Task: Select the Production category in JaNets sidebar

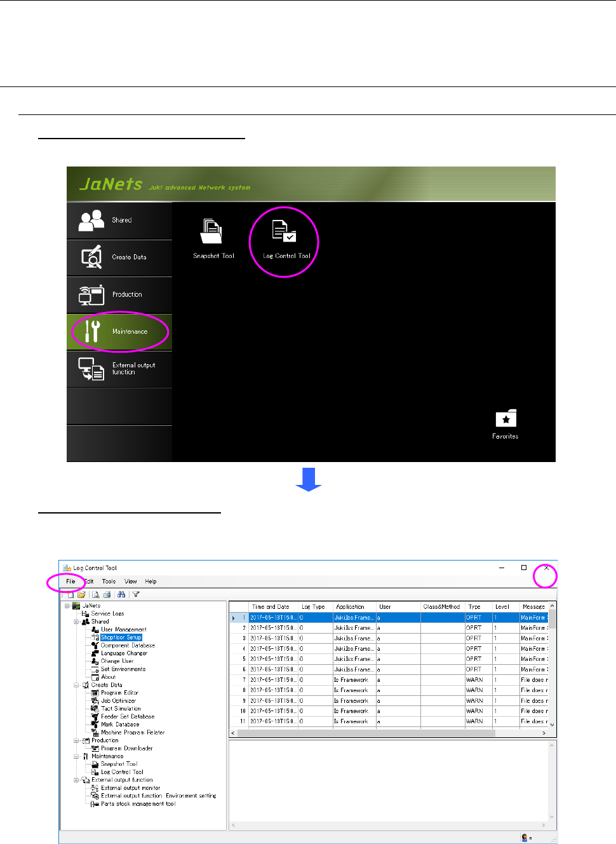Action: click(119, 295)
